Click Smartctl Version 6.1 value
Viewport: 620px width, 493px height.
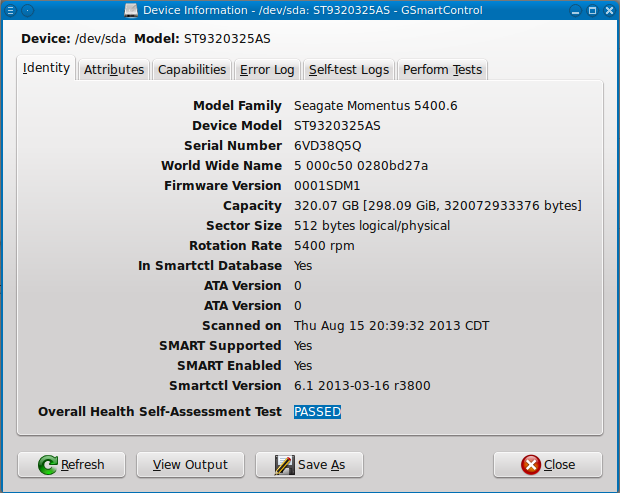(x=362, y=385)
